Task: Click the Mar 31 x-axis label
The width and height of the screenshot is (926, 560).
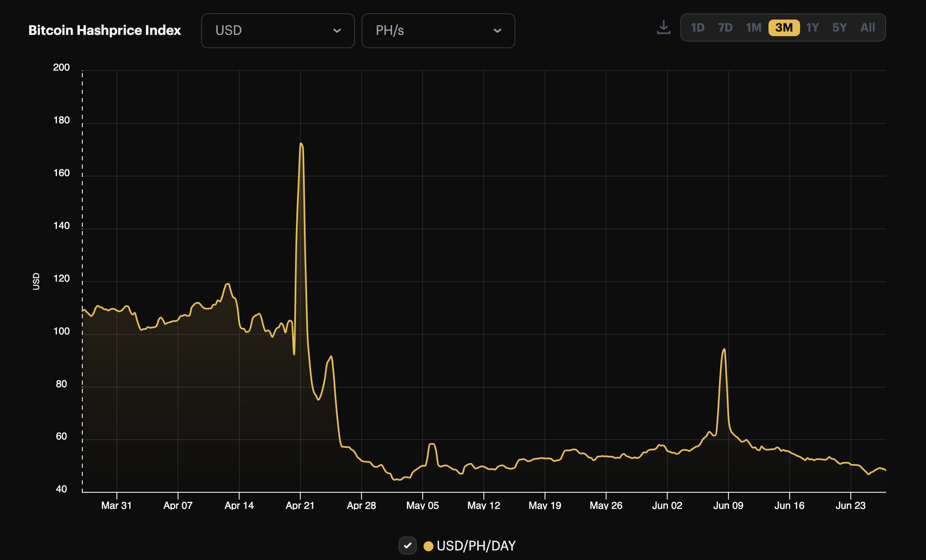Action: click(116, 506)
